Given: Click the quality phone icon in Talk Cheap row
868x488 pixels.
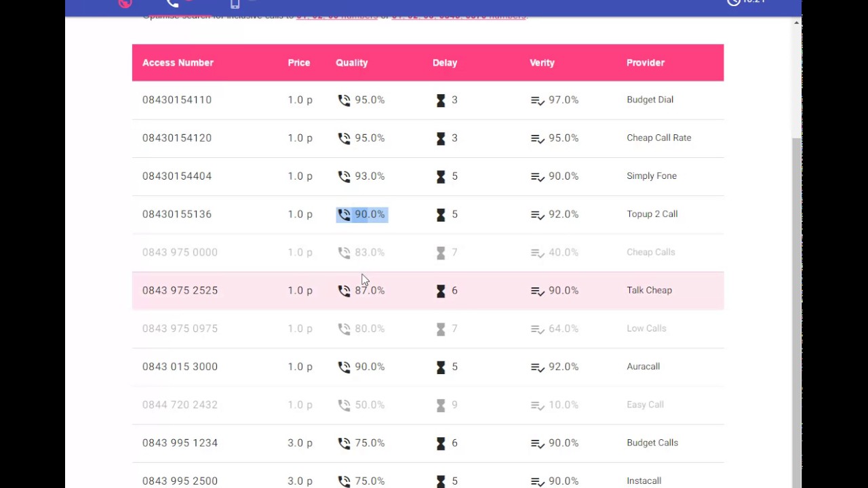Looking at the screenshot, I should tap(344, 291).
